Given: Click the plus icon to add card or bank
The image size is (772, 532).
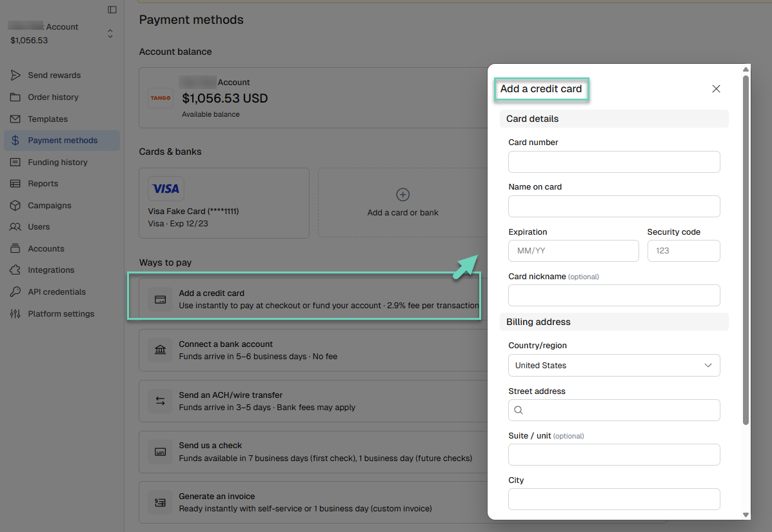Looking at the screenshot, I should tap(402, 194).
